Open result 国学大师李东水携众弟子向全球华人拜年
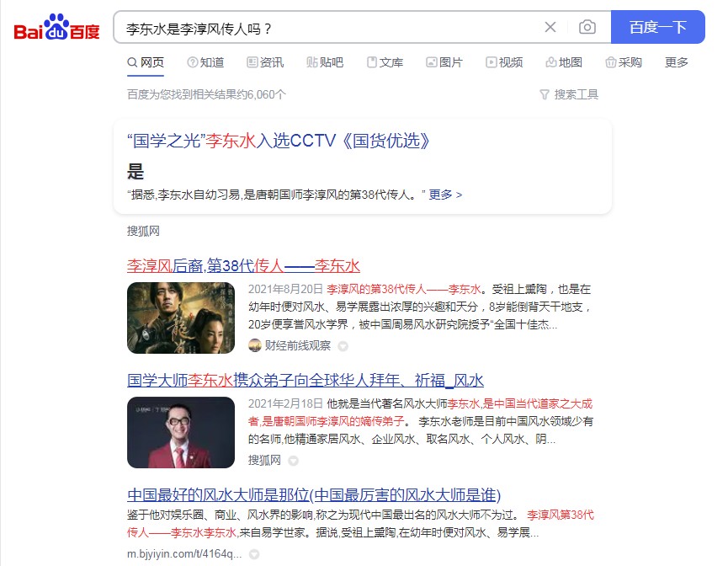 (x=306, y=381)
